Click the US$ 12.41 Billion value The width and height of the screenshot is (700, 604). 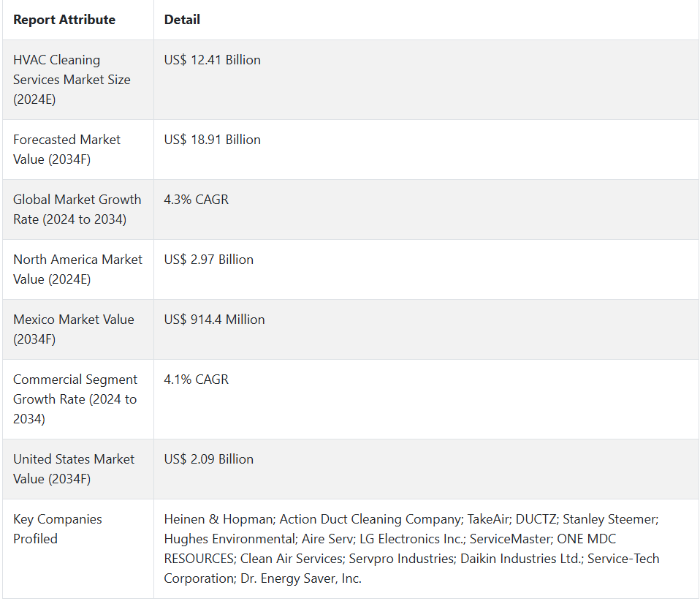tap(212, 60)
